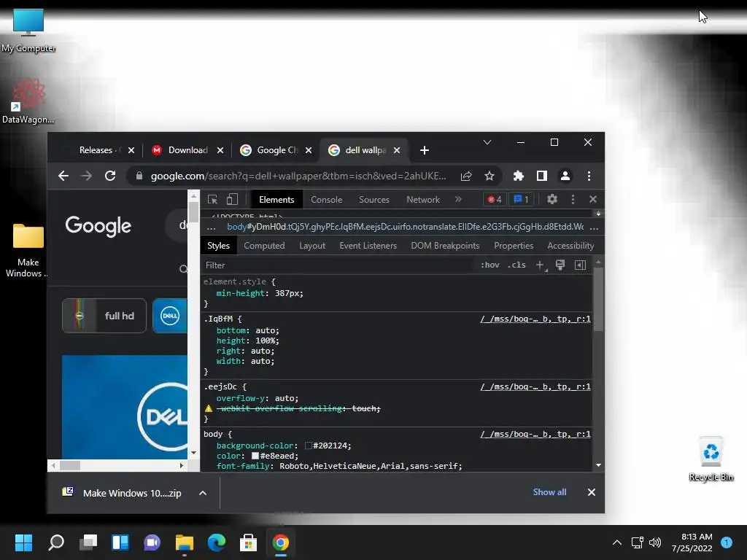Screen dimensions: 747x560
Task: Reload the Google search page
Action: (110, 176)
